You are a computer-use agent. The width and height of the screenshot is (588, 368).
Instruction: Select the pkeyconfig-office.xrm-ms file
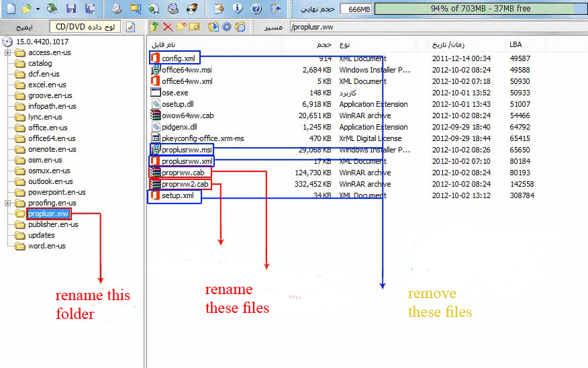(203, 138)
